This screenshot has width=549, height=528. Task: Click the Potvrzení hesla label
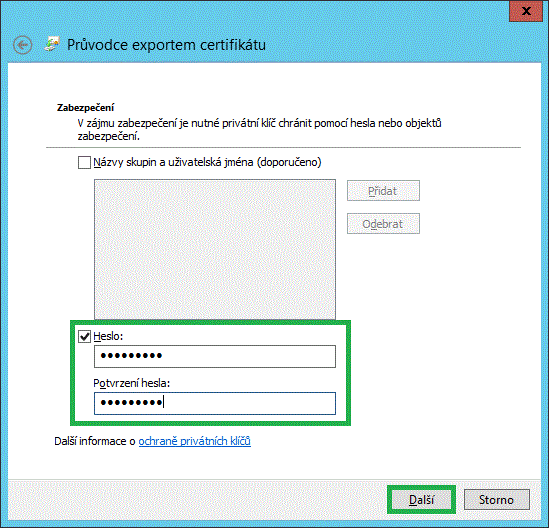coord(132,383)
